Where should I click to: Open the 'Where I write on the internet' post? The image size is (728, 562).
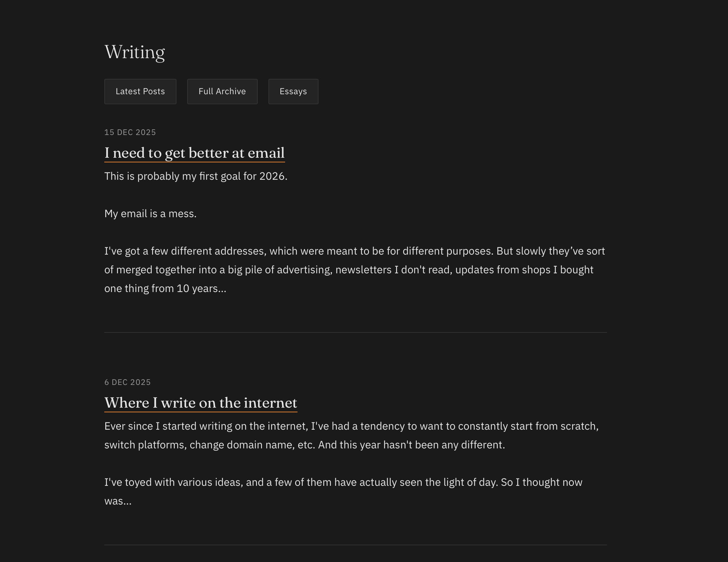pyautogui.click(x=201, y=403)
